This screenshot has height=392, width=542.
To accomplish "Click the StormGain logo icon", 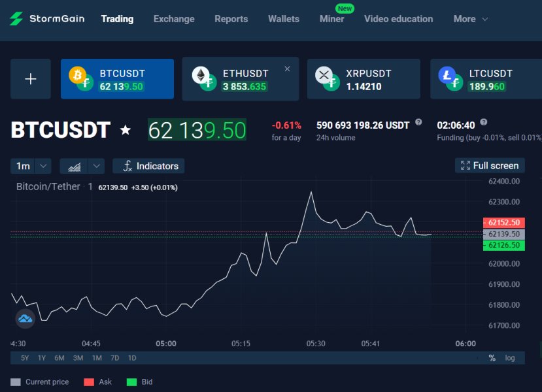I will [x=16, y=19].
